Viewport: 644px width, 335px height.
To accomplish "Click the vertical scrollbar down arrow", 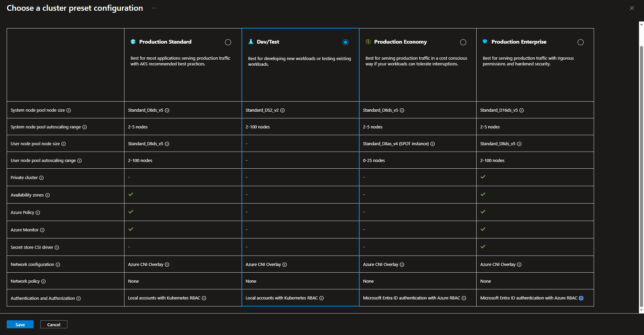I will click(x=641, y=311).
